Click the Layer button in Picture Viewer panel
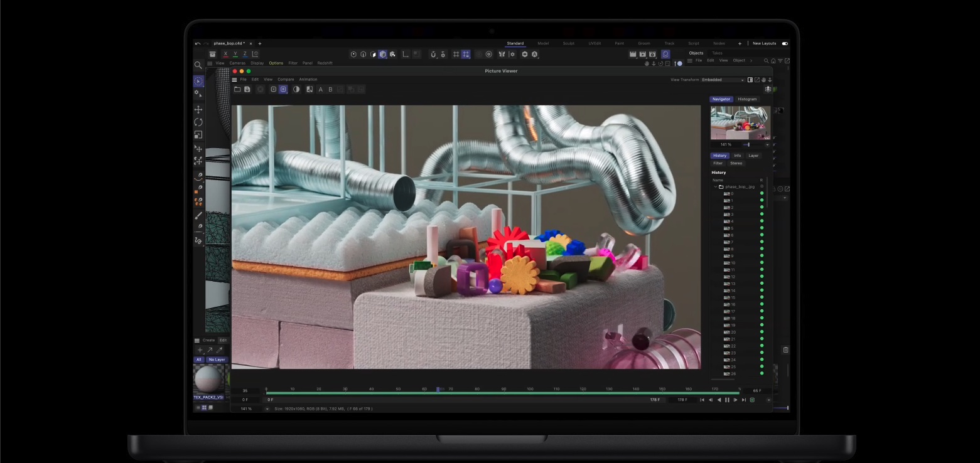Screen dimensions: 980x463 (753, 156)
